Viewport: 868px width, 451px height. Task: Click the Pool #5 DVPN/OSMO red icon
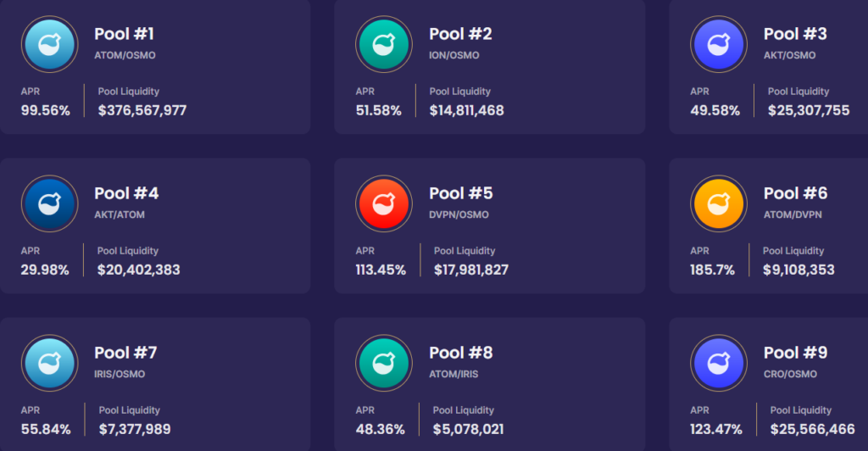384,203
